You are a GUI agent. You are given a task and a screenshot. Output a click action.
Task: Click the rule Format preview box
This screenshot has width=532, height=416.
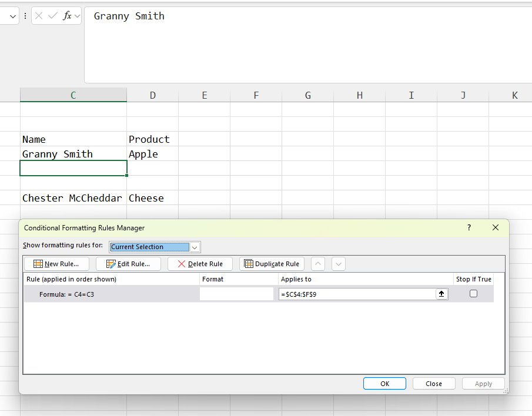tap(236, 294)
